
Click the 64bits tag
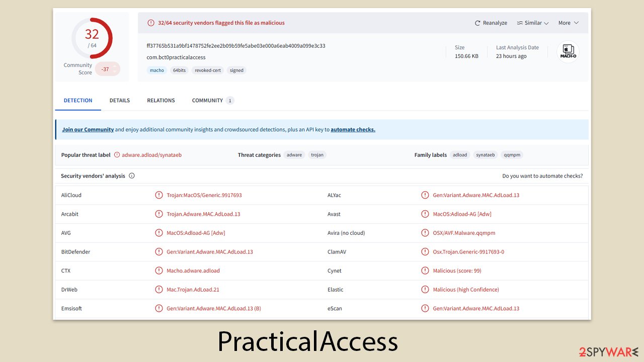pyautogui.click(x=179, y=70)
